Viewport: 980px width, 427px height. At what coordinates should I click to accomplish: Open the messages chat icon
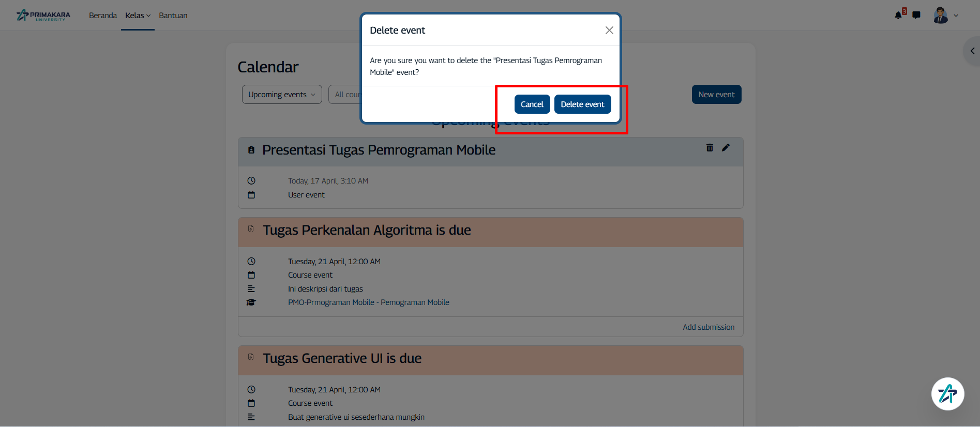[916, 16]
